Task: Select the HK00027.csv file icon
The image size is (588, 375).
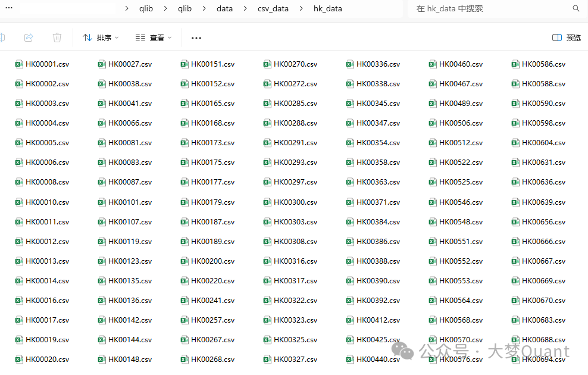Action: 102,64
